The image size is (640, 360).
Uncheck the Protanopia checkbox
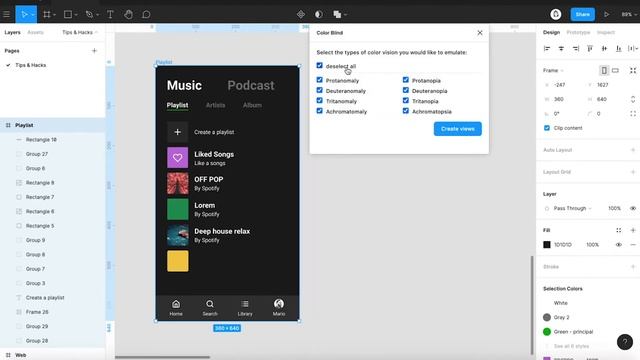[405, 80]
